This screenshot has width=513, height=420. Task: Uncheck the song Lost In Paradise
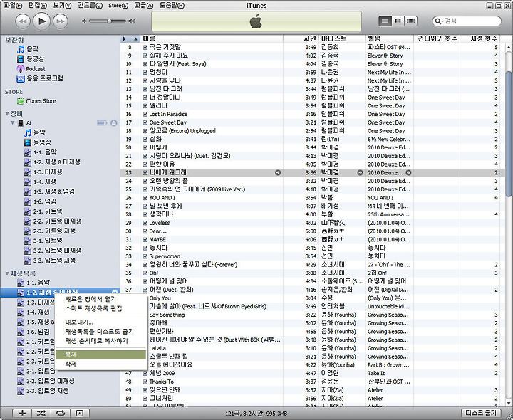tap(145, 114)
